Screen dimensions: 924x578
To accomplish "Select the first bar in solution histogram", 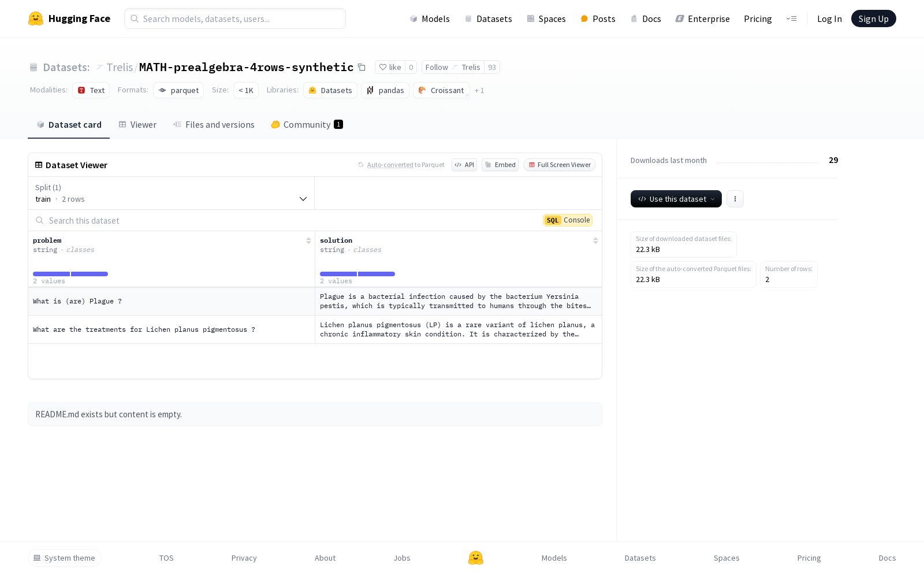I will (x=338, y=274).
